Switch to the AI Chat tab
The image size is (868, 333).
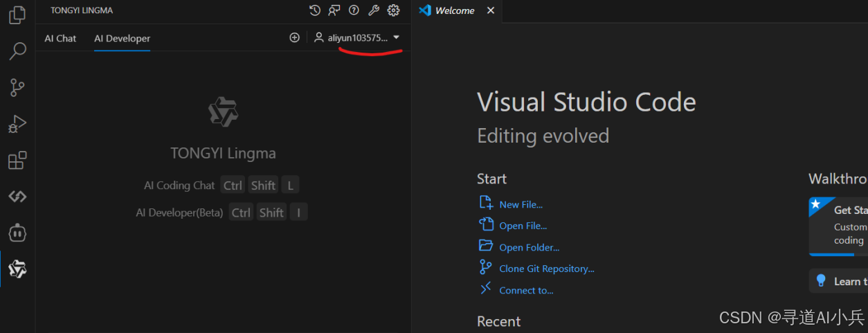[x=60, y=38]
